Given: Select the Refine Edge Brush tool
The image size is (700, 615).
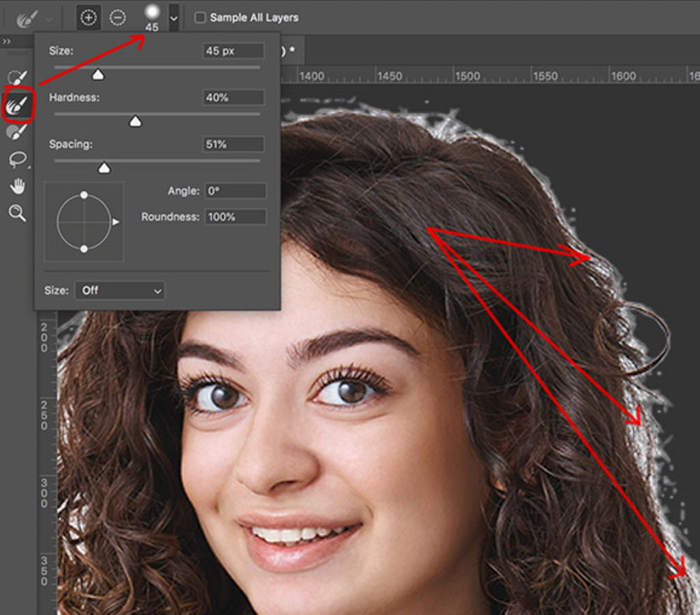Looking at the screenshot, I should 18,105.
